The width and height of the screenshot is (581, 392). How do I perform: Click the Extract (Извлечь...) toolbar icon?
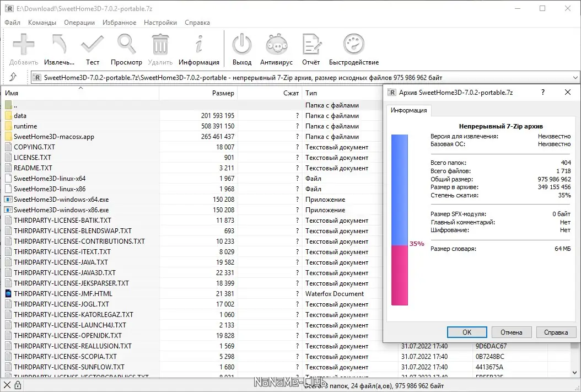click(60, 44)
